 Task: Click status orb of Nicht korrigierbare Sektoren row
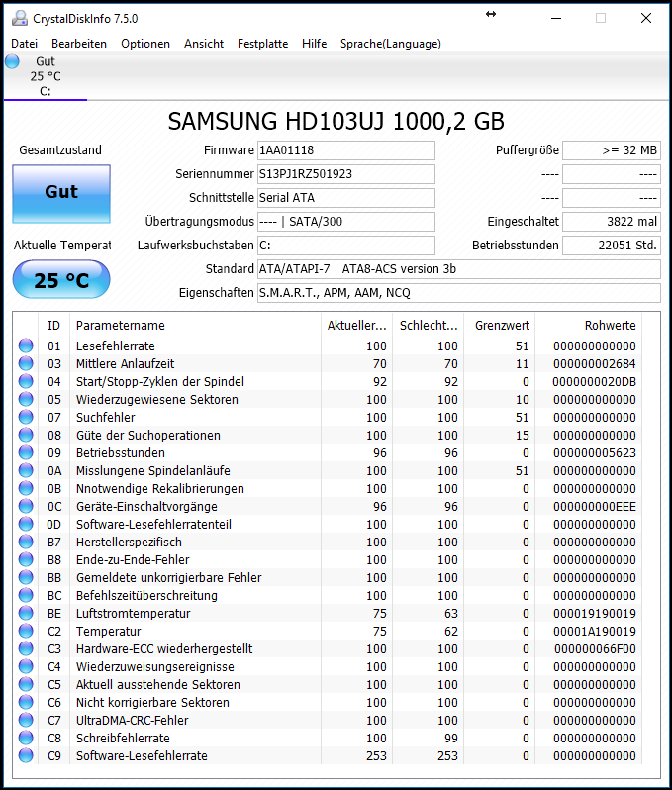[x=26, y=702]
